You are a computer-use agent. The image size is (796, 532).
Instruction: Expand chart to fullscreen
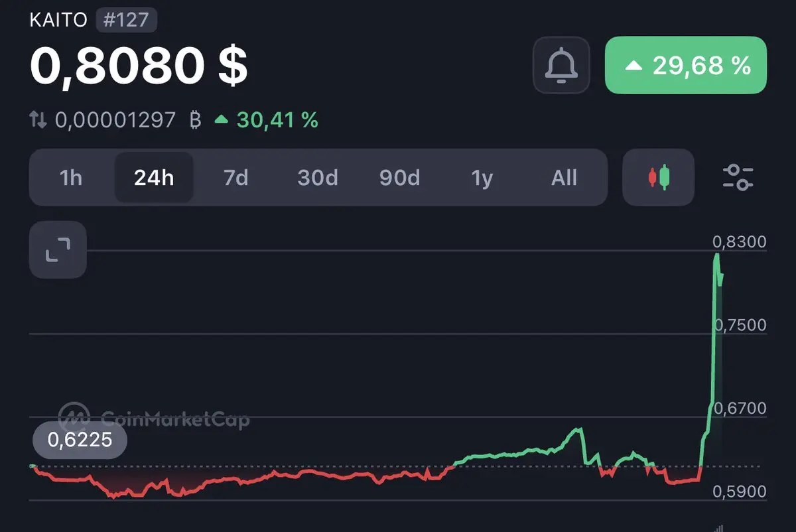click(58, 250)
